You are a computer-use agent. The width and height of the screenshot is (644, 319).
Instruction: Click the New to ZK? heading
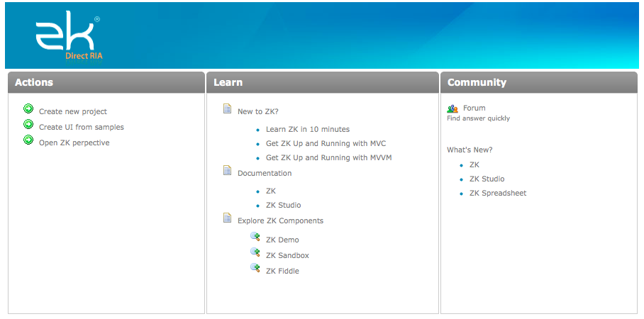click(x=258, y=111)
